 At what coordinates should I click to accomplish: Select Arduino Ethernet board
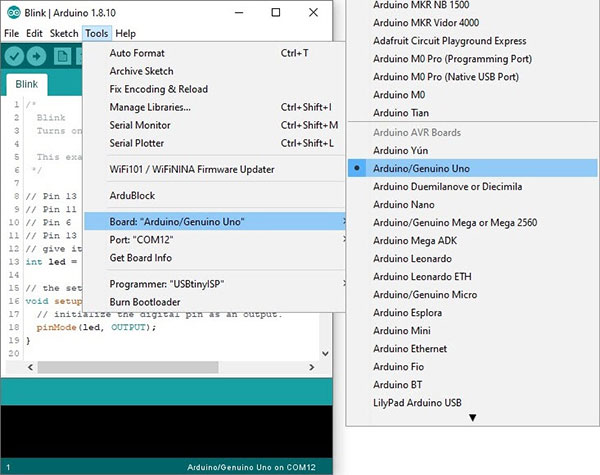(473, 348)
